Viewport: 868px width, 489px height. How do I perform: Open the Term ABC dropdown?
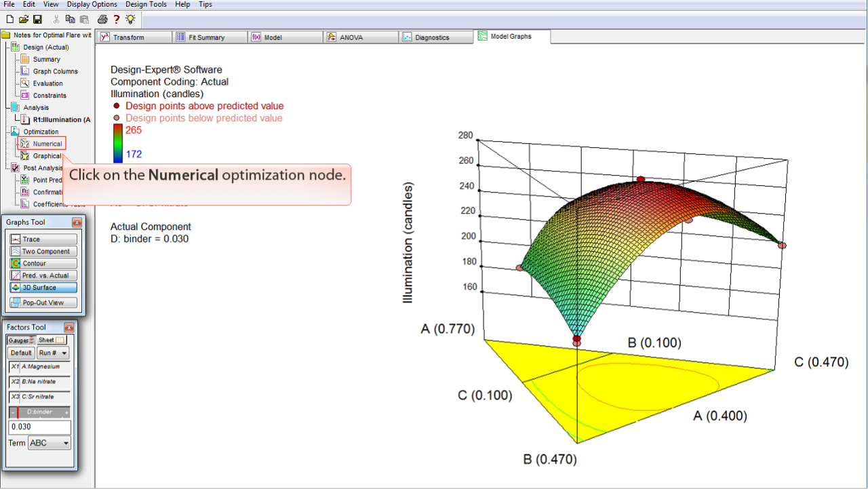tap(49, 443)
